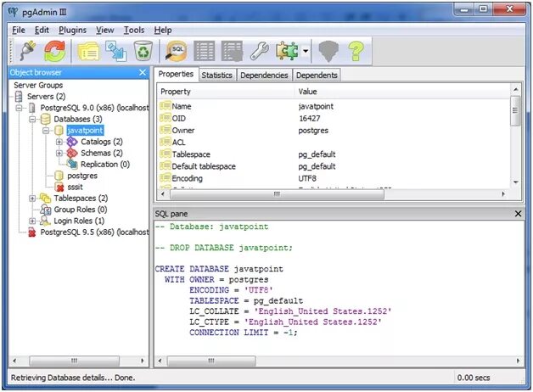The image size is (533, 392).
Task: Select the javatpoint database in tree
Action: click(x=85, y=131)
